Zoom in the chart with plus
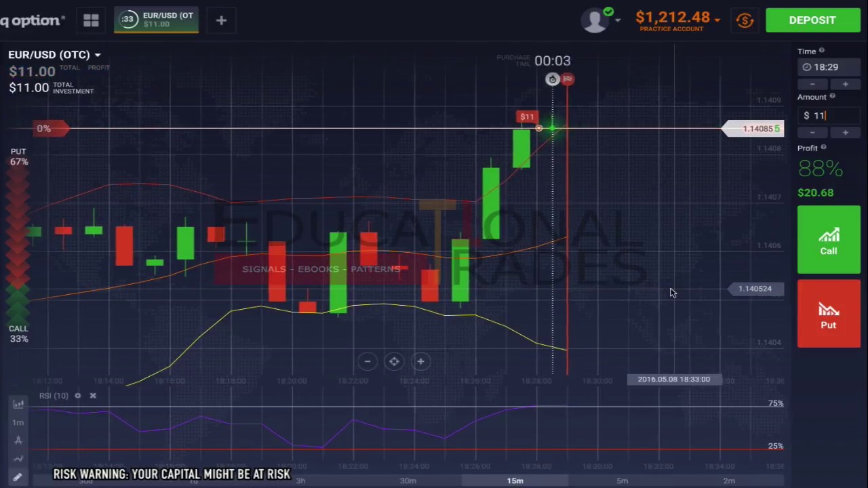 coord(420,361)
